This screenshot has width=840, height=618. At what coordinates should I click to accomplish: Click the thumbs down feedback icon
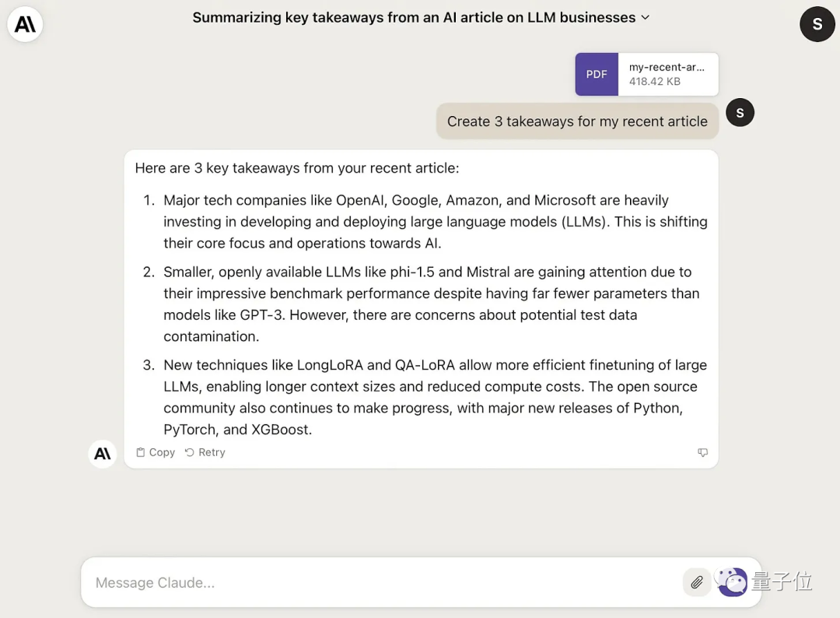[702, 452]
